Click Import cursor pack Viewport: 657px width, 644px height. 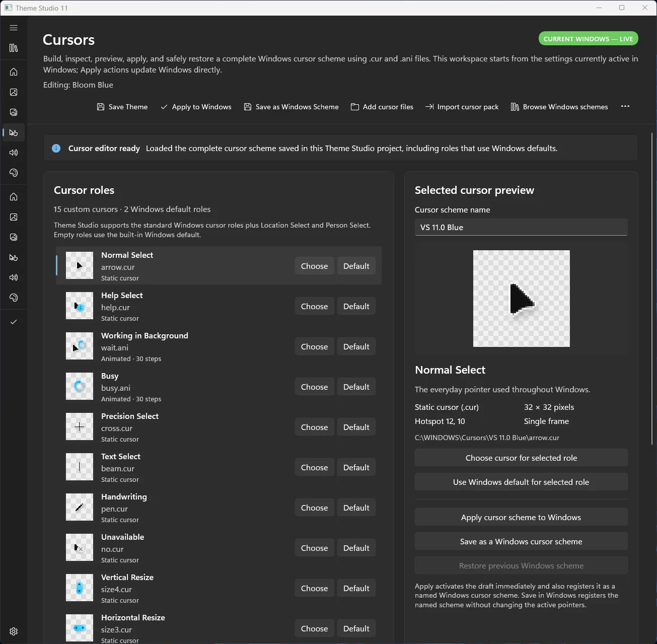pos(462,107)
